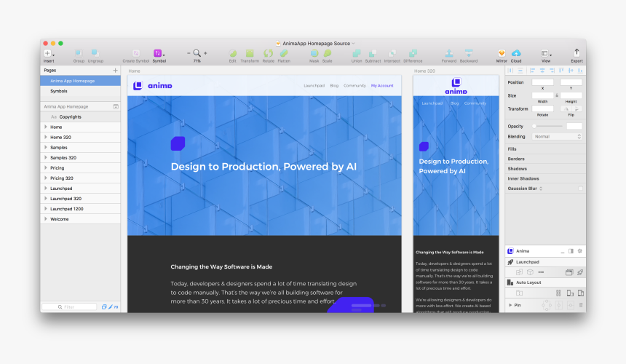Select the Symbols page
The height and width of the screenshot is (364, 626).
pyautogui.click(x=59, y=91)
